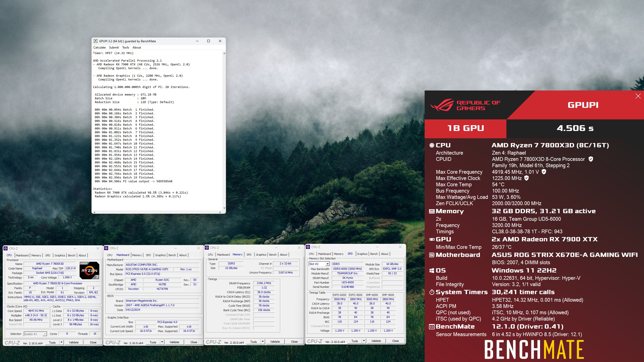Viewport: 644px width, 362px height.
Task: Click Close button in Mainboard CPU-Z window
Action: [x=194, y=342]
